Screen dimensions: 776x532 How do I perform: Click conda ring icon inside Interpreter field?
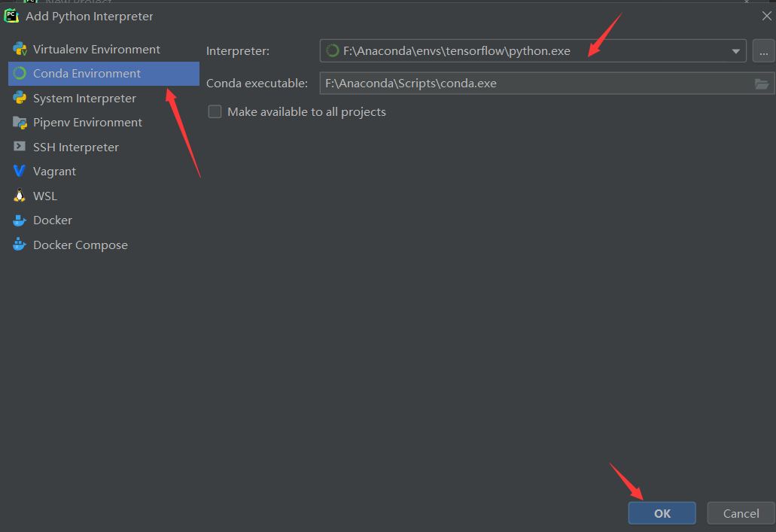click(333, 50)
